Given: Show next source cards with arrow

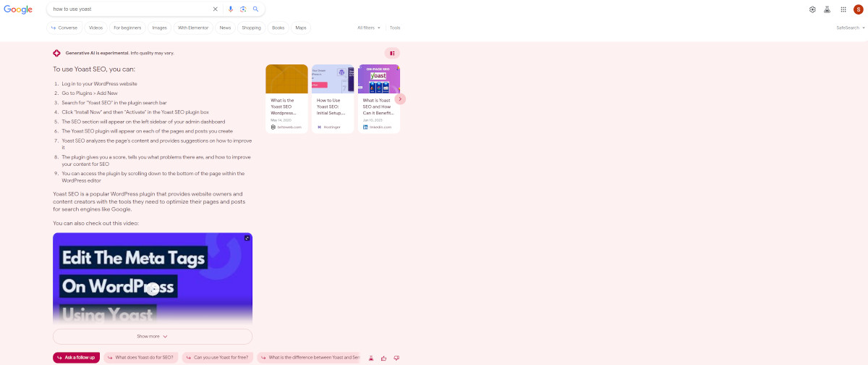Looking at the screenshot, I should click(400, 98).
